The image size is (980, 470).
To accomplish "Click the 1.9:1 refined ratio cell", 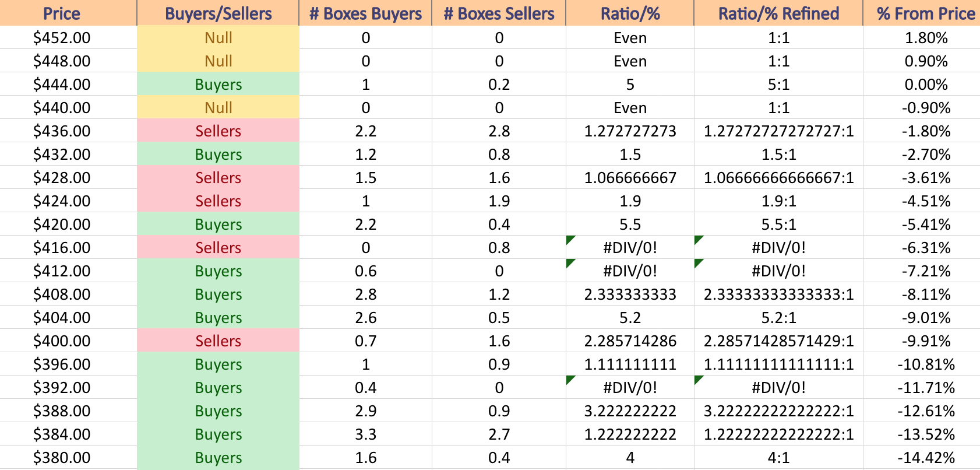I will click(x=778, y=201).
